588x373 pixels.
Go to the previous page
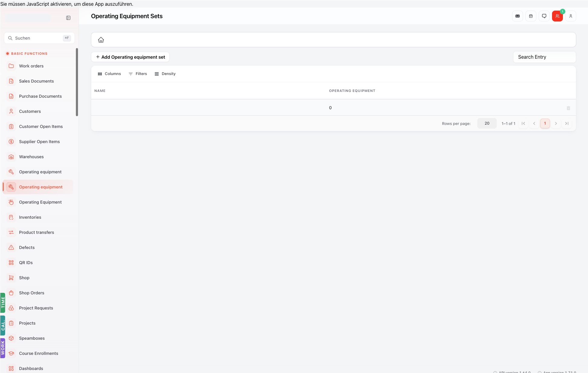tap(534, 123)
